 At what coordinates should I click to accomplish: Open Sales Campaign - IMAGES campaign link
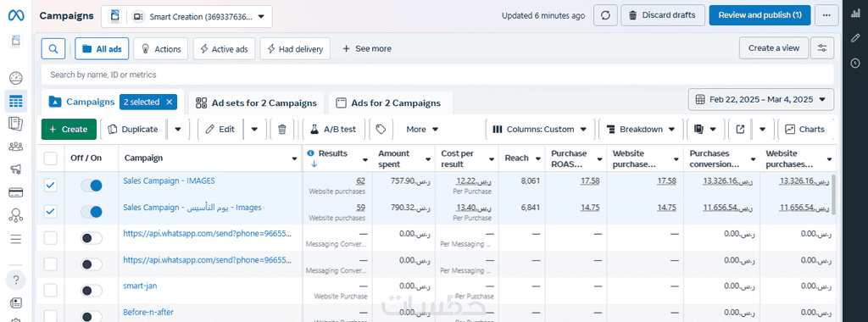point(169,180)
